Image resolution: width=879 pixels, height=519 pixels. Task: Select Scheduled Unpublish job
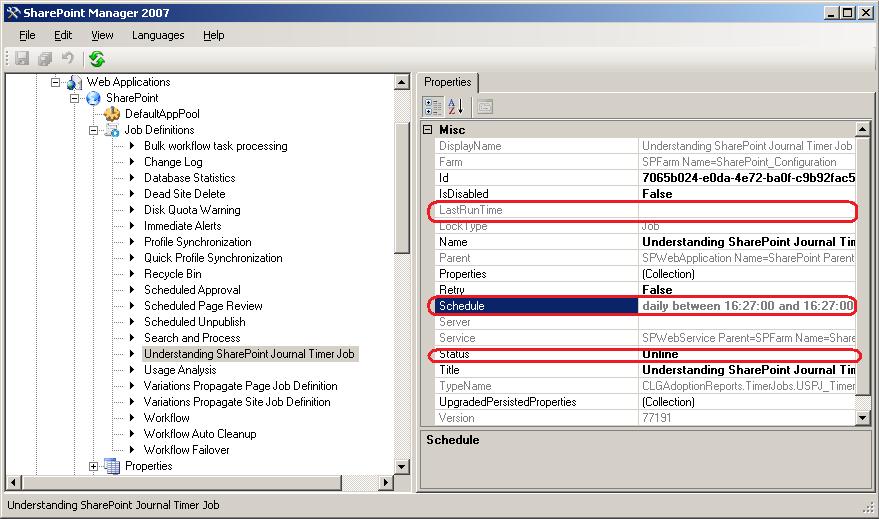[x=195, y=322]
